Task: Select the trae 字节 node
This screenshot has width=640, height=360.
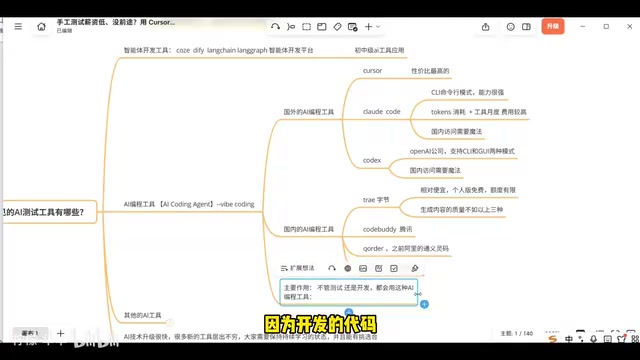Action: [x=376, y=200]
